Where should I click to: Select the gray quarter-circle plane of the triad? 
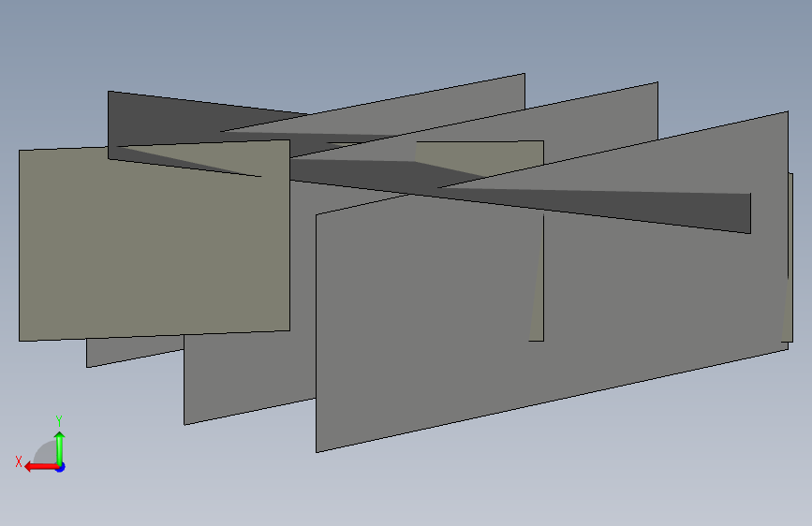click(x=46, y=453)
